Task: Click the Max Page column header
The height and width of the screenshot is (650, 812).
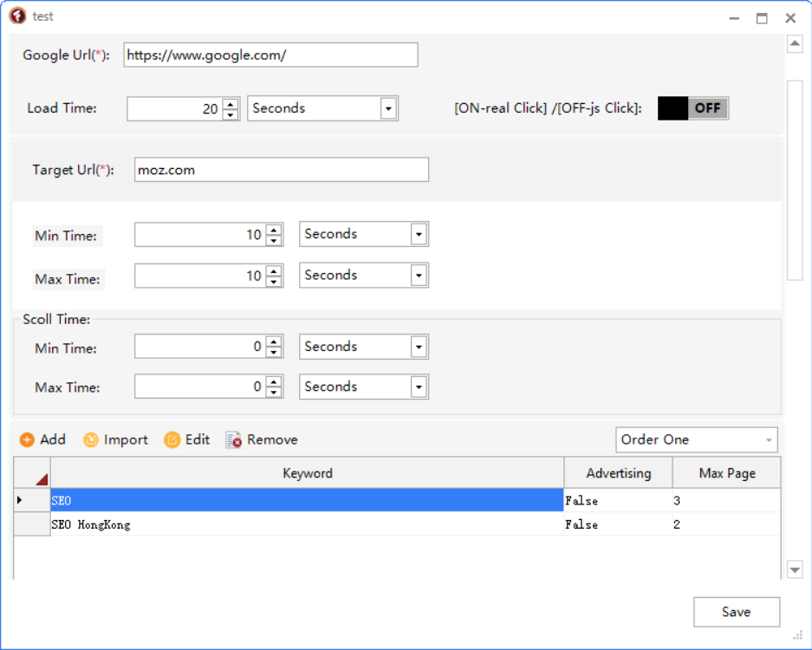Action: (x=726, y=473)
